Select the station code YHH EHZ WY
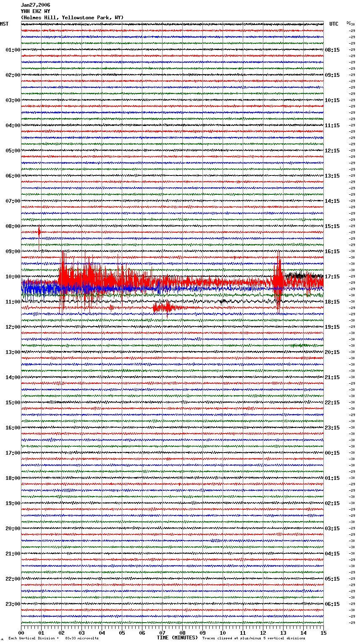357x644 pixels. [35, 11]
